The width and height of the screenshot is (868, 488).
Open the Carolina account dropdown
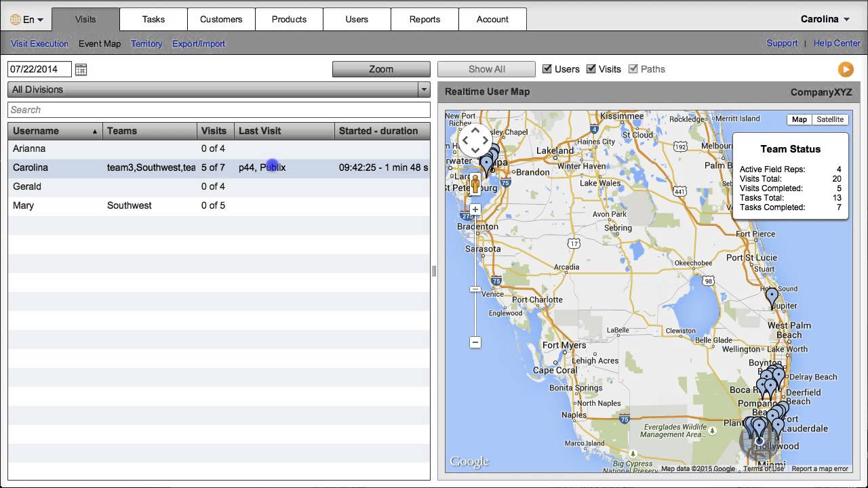825,19
